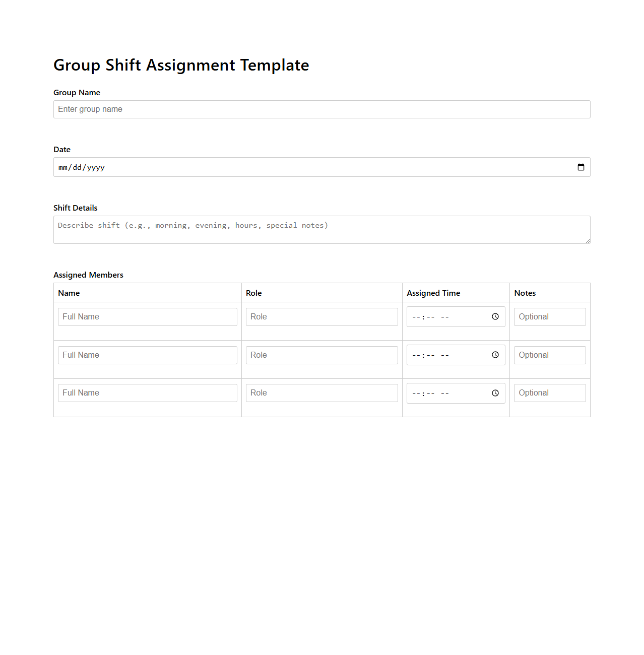Click the Group Name input field
The width and height of the screenshot is (644, 655).
click(321, 109)
